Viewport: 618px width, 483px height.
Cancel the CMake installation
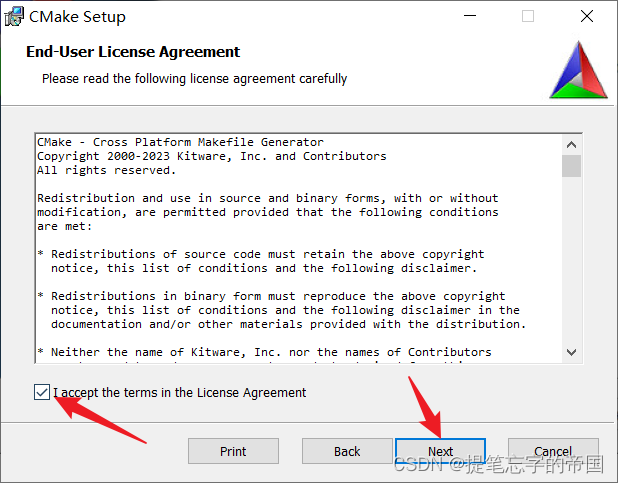(553, 451)
